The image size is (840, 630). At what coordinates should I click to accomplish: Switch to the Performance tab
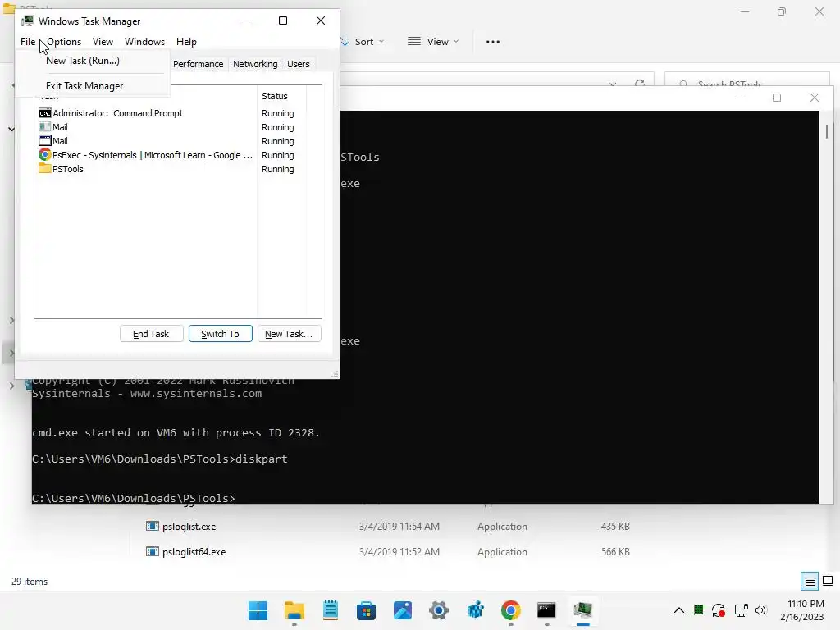pyautogui.click(x=199, y=64)
